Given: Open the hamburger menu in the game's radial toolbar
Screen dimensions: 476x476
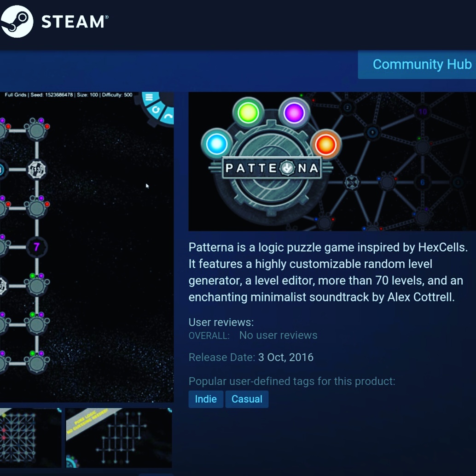Looking at the screenshot, I should (149, 98).
